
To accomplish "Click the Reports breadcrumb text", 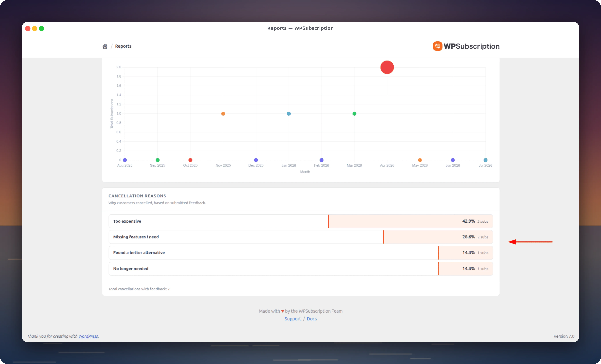I will tap(123, 46).
